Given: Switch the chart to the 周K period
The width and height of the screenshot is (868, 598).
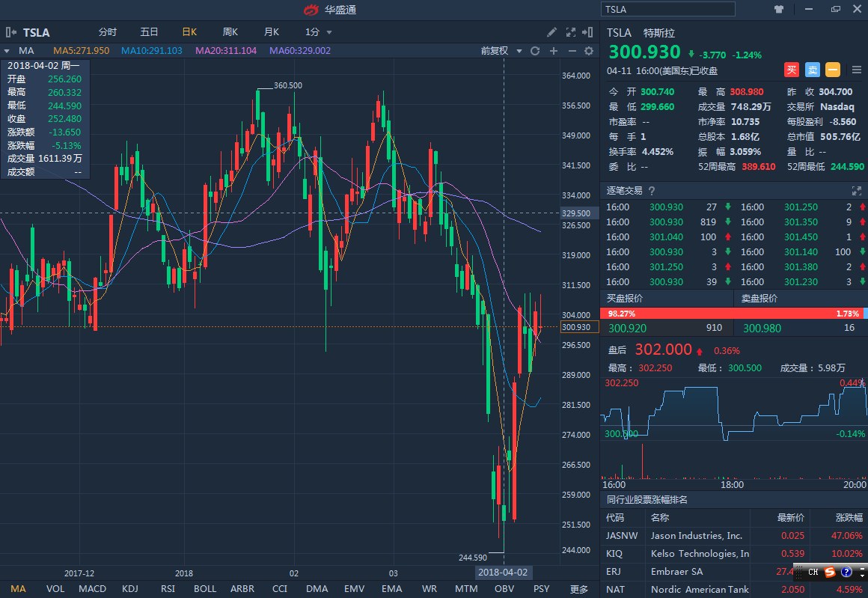Looking at the screenshot, I should (230, 32).
